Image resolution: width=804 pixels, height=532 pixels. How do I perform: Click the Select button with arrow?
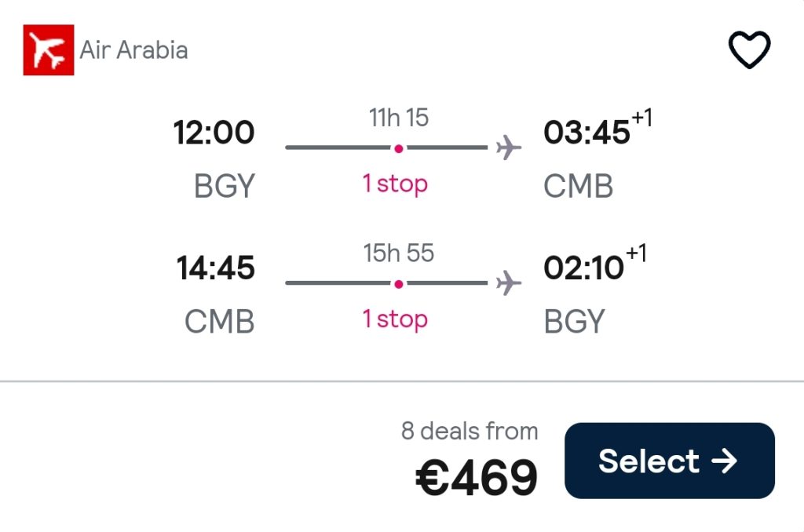point(669,461)
